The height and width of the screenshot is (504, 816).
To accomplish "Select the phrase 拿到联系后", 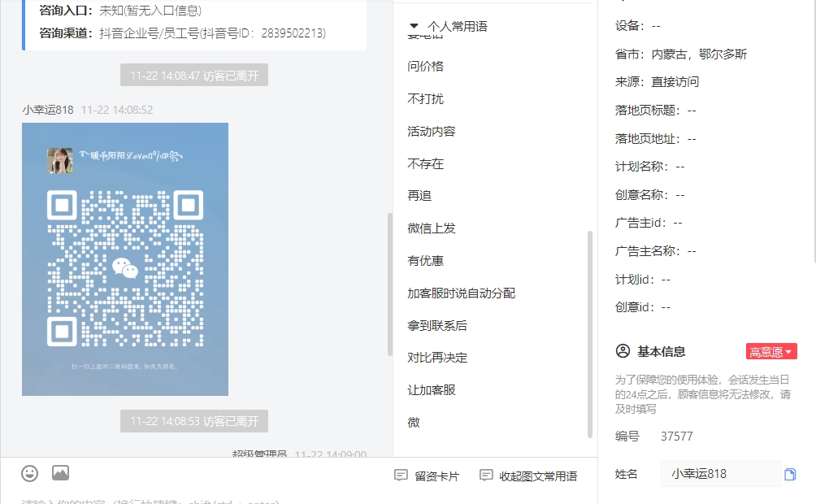I will click(437, 326).
